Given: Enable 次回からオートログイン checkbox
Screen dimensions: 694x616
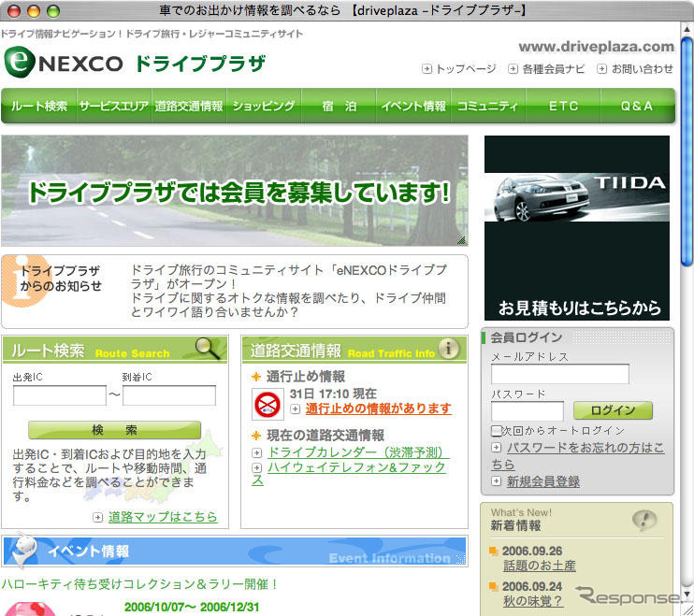Looking at the screenshot, I should coord(496,431).
